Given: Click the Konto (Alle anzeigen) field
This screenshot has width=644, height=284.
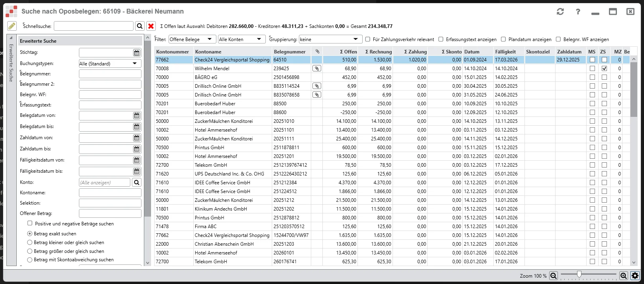Looking at the screenshot, I should tap(104, 182).
